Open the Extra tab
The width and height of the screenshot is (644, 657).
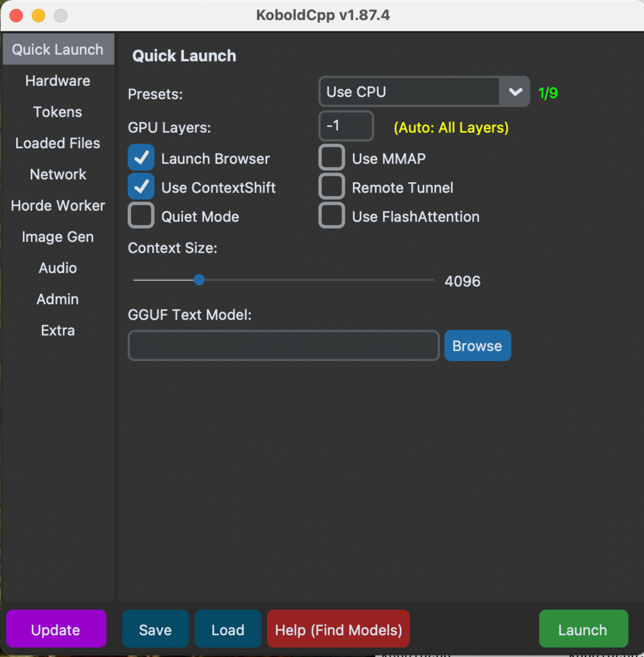click(x=58, y=330)
